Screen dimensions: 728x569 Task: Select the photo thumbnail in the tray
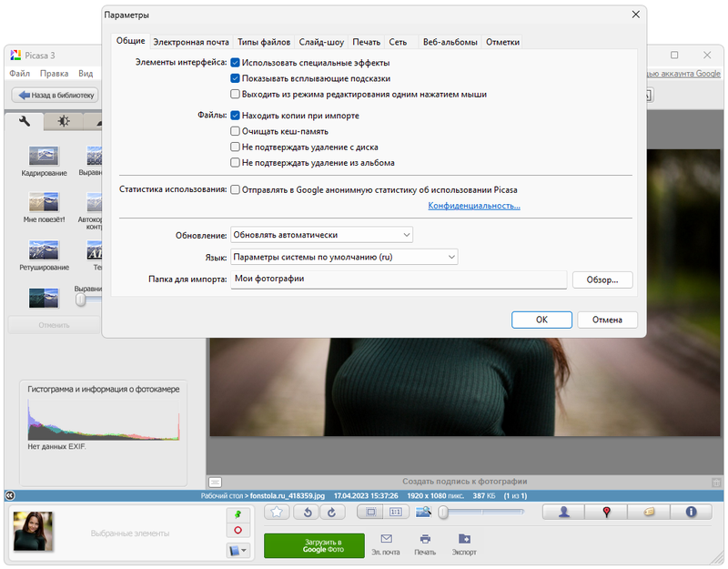(x=33, y=531)
